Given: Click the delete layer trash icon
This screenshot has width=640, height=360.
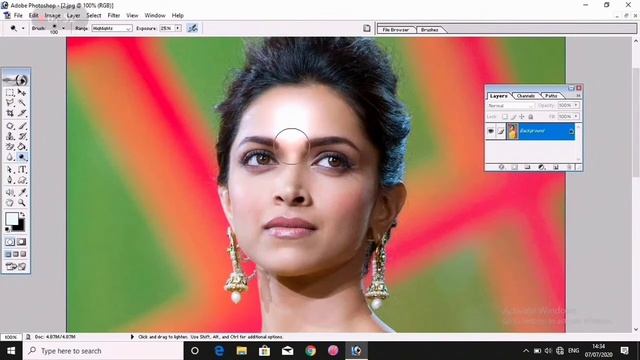Looking at the screenshot, I should pos(569,167).
